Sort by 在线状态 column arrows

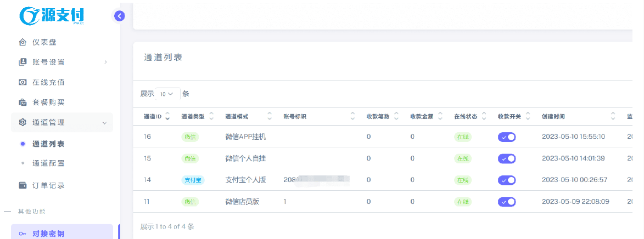coord(484,116)
